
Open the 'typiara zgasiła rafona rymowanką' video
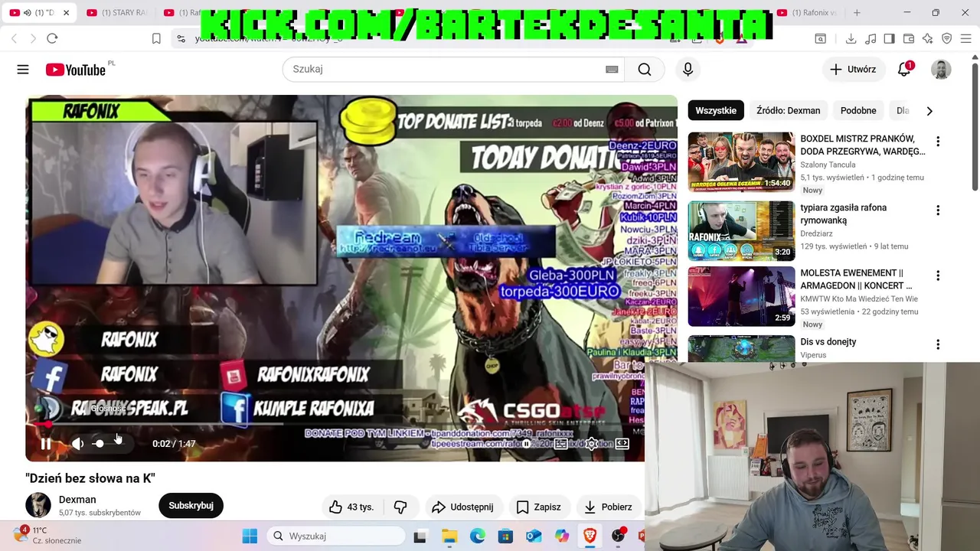pos(843,214)
